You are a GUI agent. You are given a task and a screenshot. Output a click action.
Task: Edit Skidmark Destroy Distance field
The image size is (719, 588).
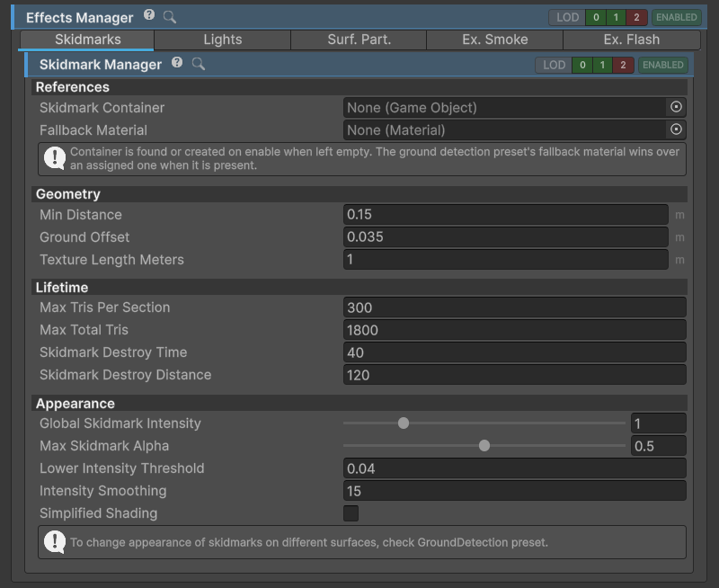pyautogui.click(x=514, y=375)
